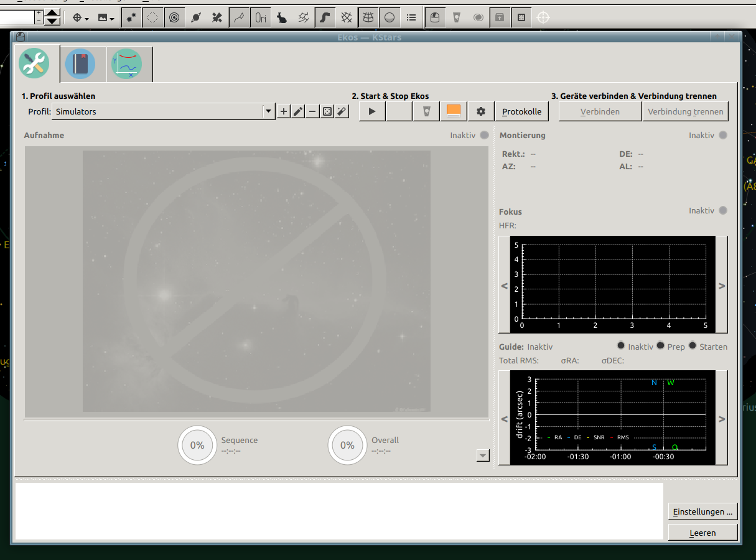Launch the profile wizard dice icon
756x560 pixels.
point(327,111)
